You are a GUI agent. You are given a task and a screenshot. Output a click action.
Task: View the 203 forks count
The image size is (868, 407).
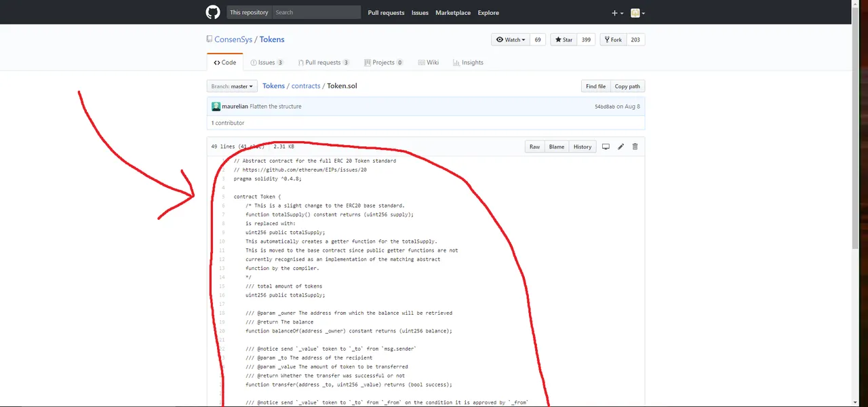635,39
